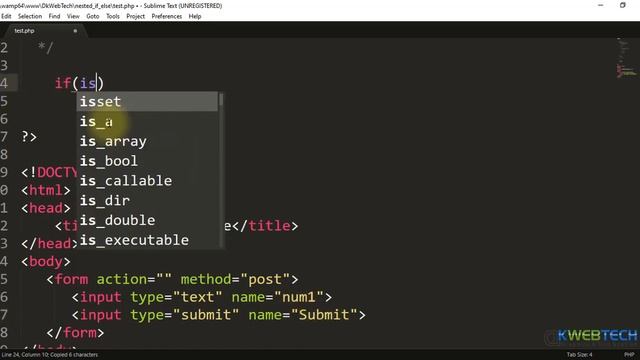The height and width of the screenshot is (360, 640).
Task: Open the Goto menu
Action: coord(93,16)
